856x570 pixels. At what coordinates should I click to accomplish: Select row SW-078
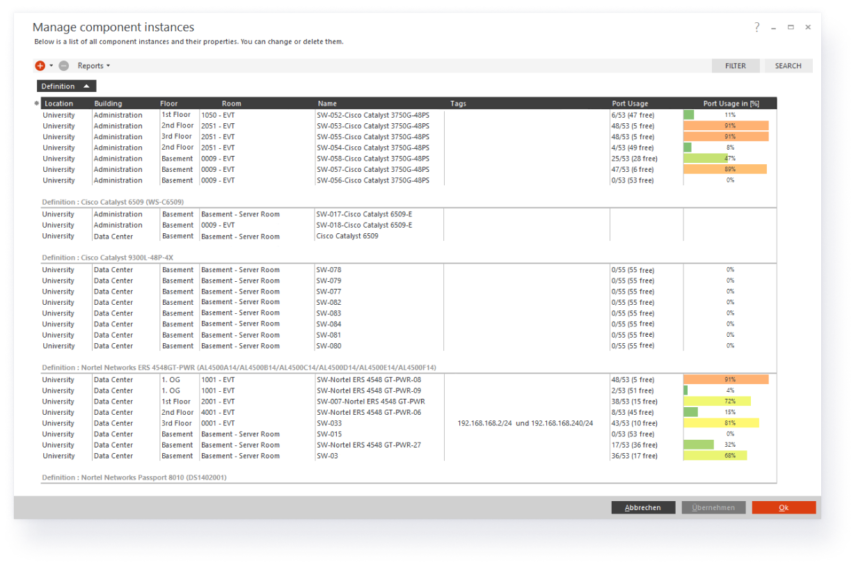pos(408,270)
